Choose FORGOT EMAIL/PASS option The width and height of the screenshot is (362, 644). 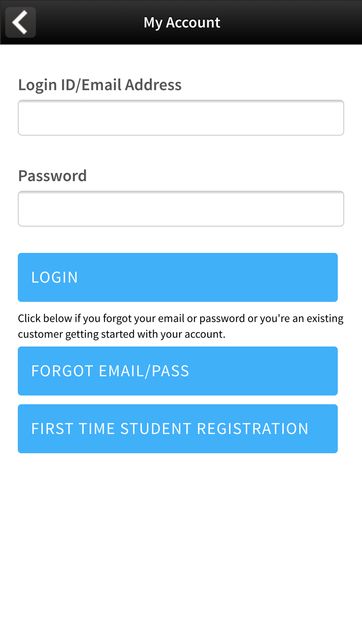point(178,371)
